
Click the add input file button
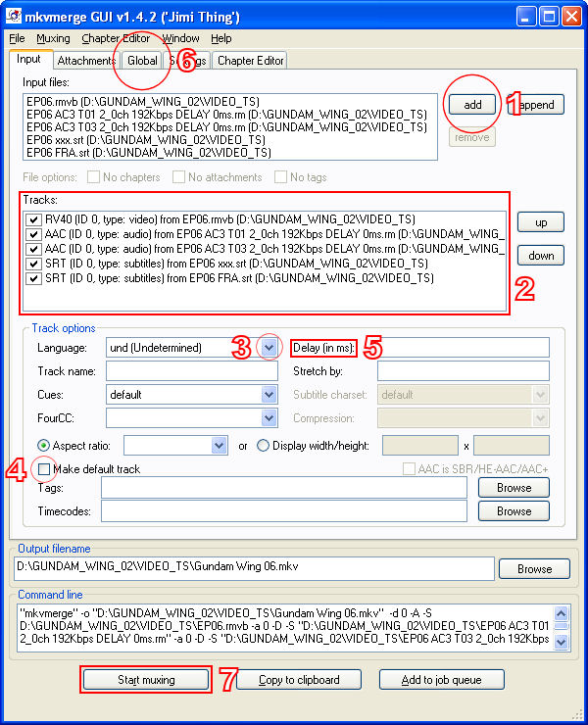472,105
